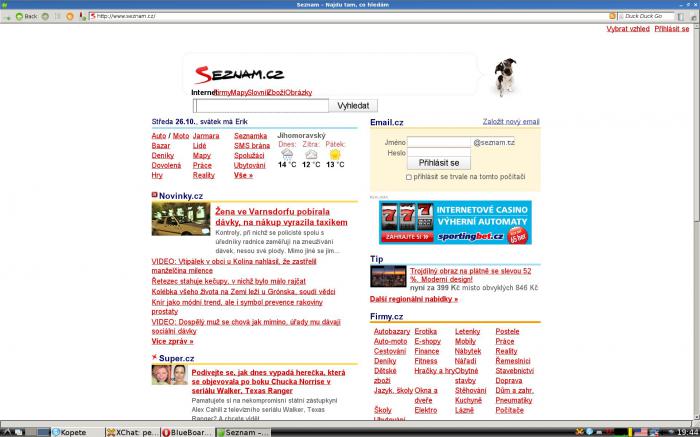Open Trojdílný obraz na plátně offer link
Image resolution: width=700 pixels, height=437 pixels.
[x=471, y=275]
